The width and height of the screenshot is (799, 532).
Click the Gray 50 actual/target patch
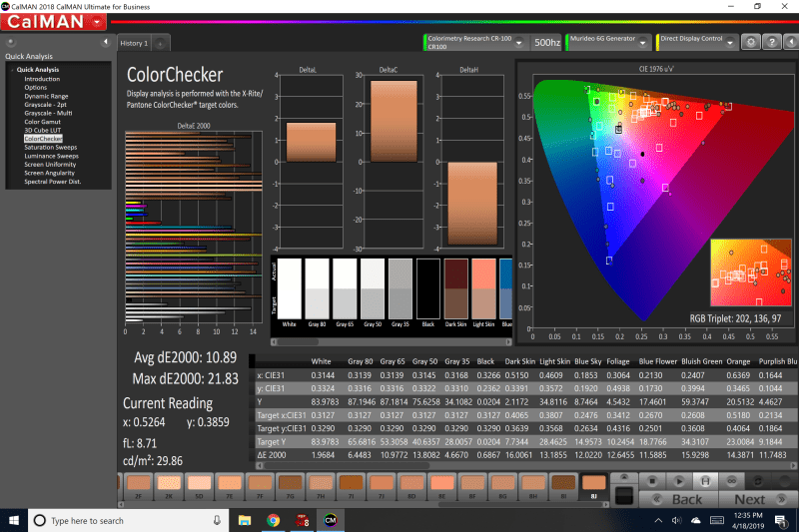(372, 289)
